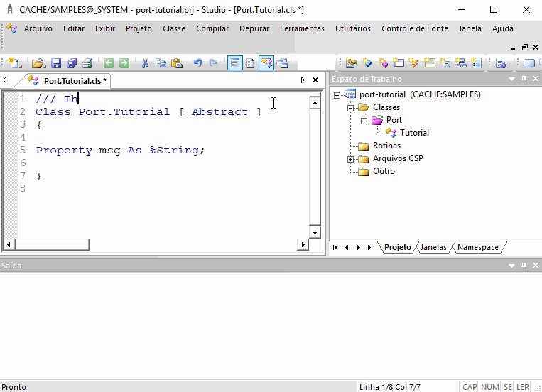
Task: Open the Arquivo menu
Action: tap(38, 28)
